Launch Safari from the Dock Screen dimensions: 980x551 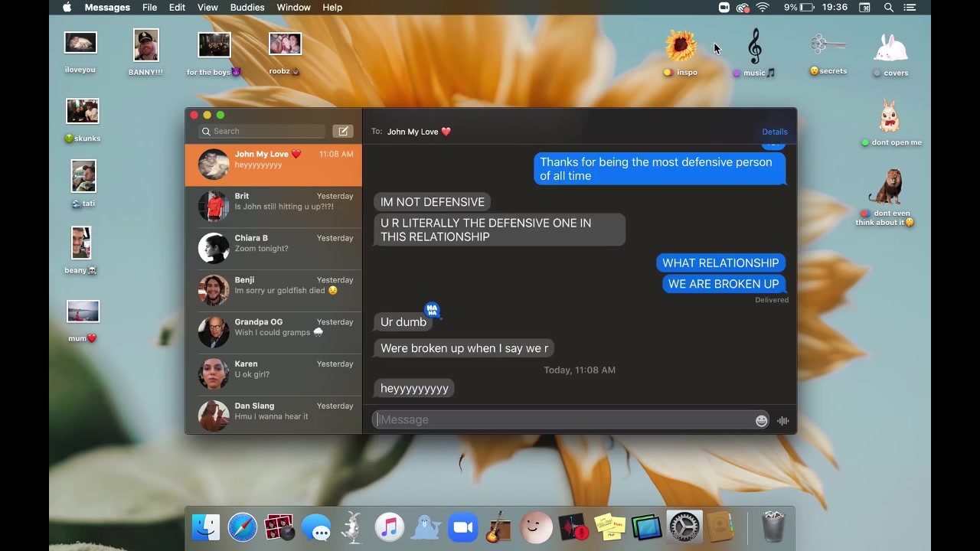tap(243, 528)
